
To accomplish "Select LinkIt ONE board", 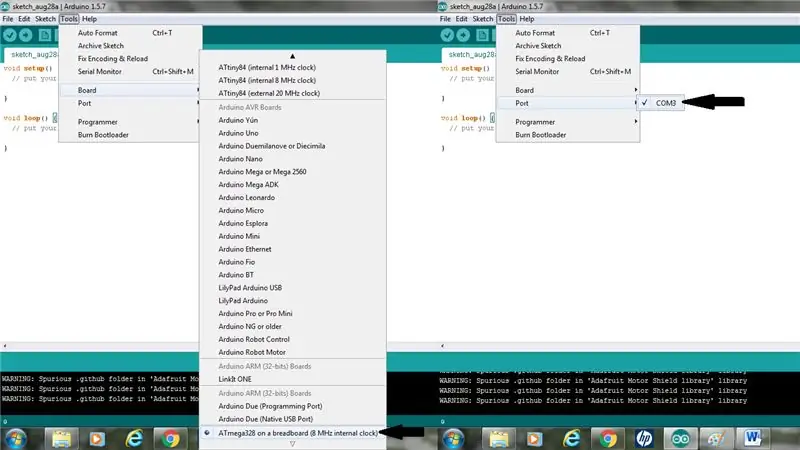I will click(x=293, y=379).
